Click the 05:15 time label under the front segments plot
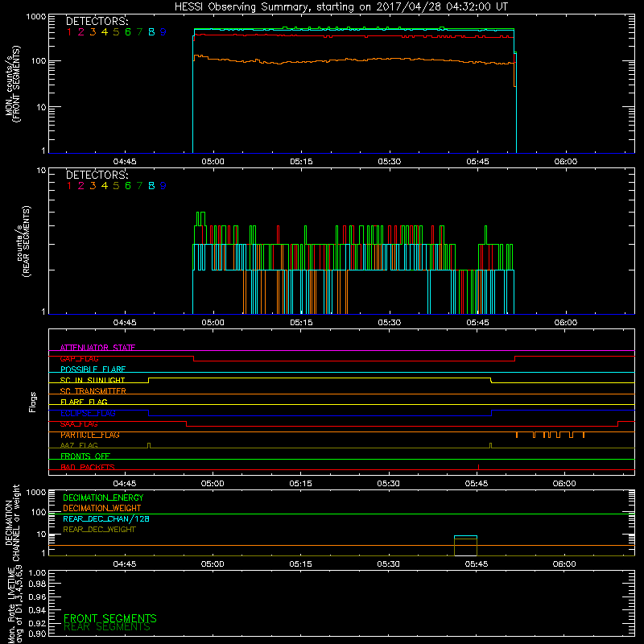This screenshot has height=644, width=644. click(x=301, y=162)
